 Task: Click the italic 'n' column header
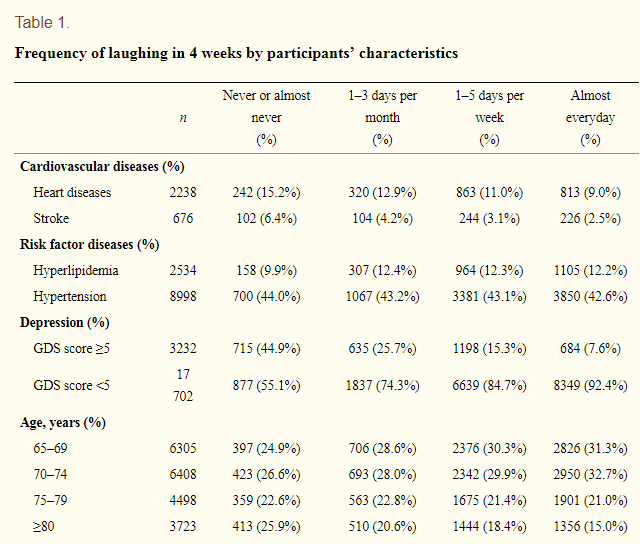click(182, 118)
